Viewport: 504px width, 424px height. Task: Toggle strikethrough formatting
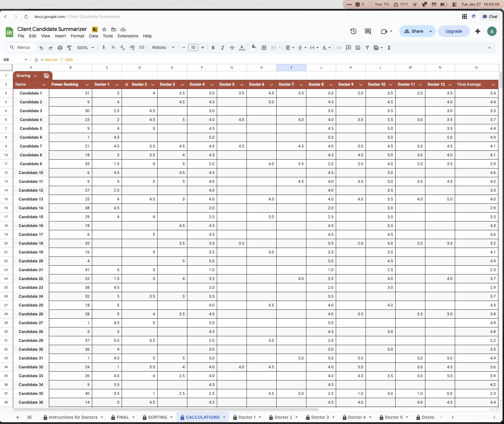coord(232,47)
